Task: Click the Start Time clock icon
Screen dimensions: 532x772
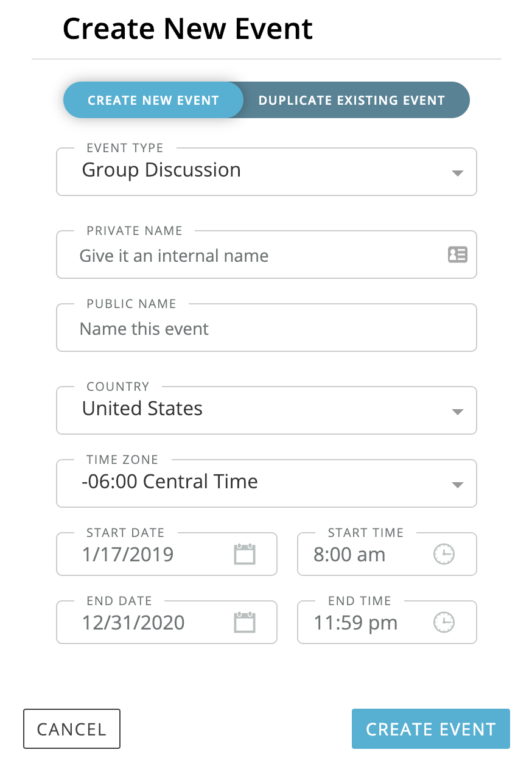Action: click(x=444, y=554)
